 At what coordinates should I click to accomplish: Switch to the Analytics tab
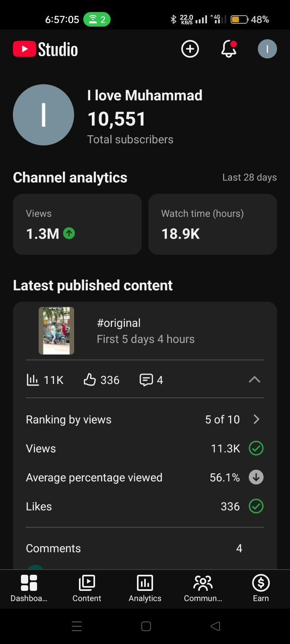[145, 588]
